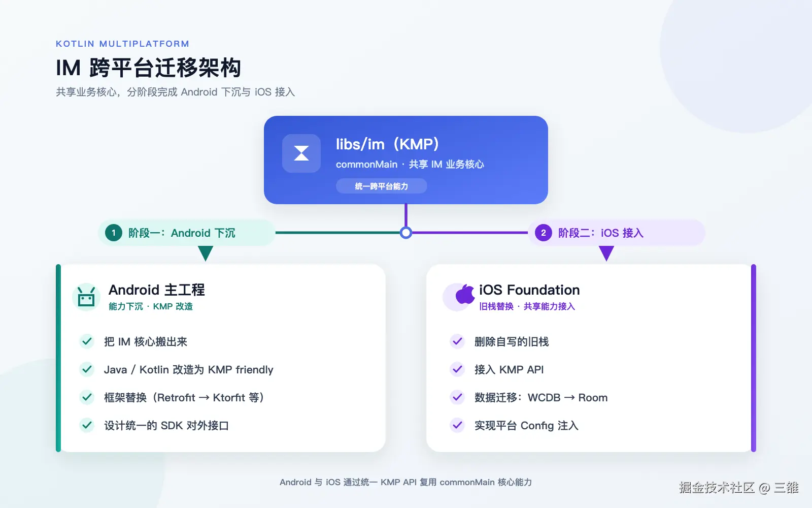Click the subtitle starting with 共享业务核心

175,92
